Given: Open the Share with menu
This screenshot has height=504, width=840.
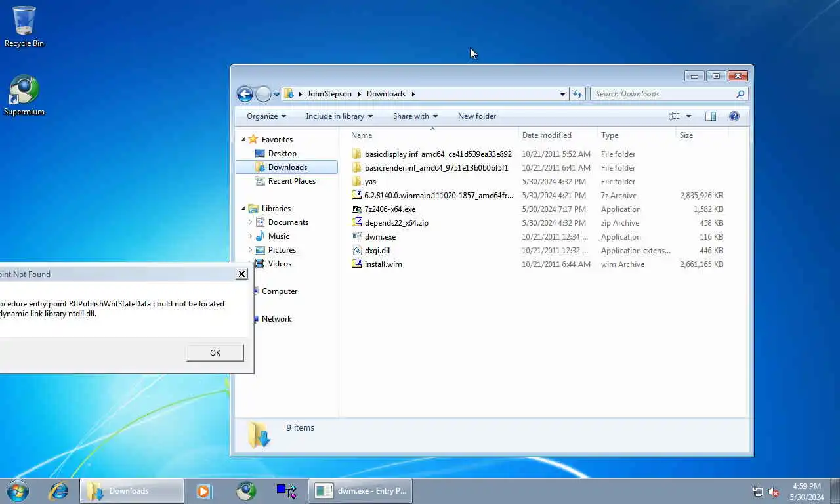Looking at the screenshot, I should coord(415,116).
